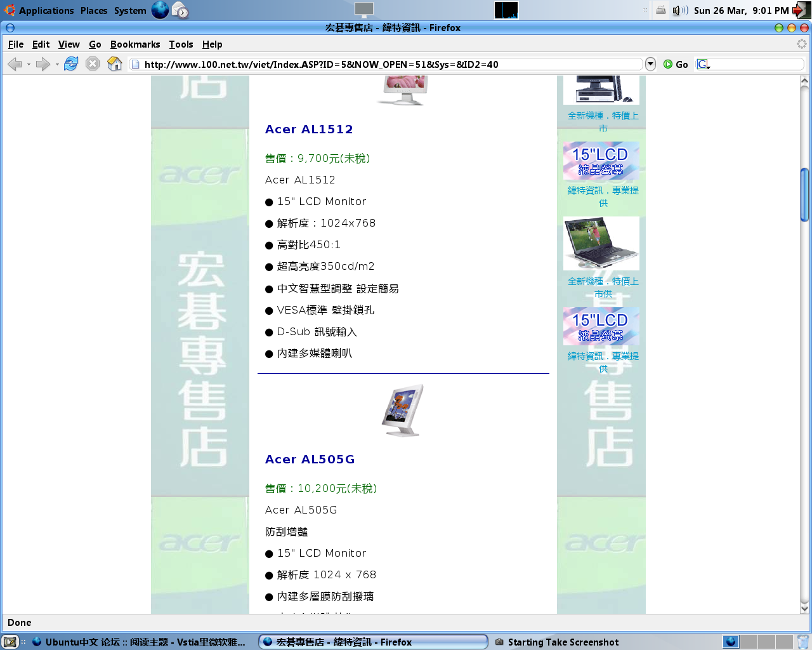Image resolution: width=812 pixels, height=650 pixels.
Task: Click the Forward arrow button
Action: tap(43, 64)
